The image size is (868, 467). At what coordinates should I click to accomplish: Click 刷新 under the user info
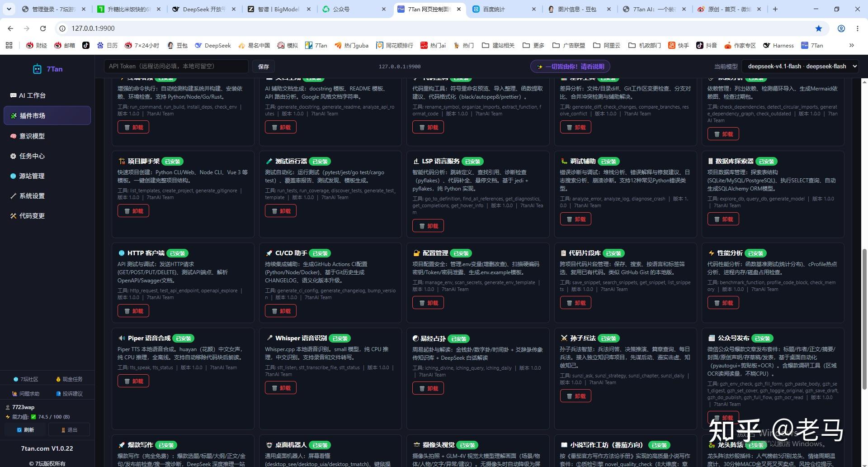tap(25, 429)
